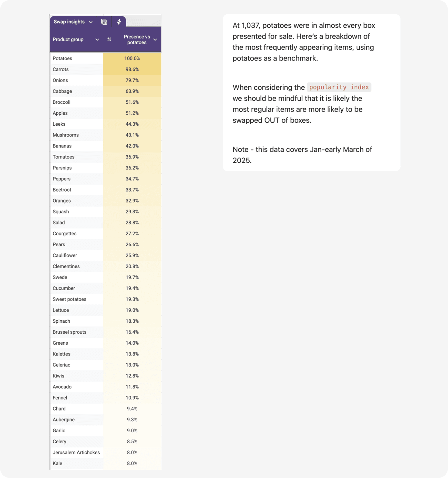Screen dimensions: 448x478
Task: Click the lightning bolt icon in table tab
Action: [119, 22]
